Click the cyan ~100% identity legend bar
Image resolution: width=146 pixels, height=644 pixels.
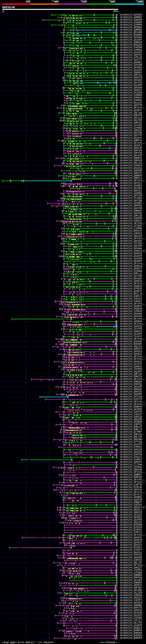[x=130, y=4]
